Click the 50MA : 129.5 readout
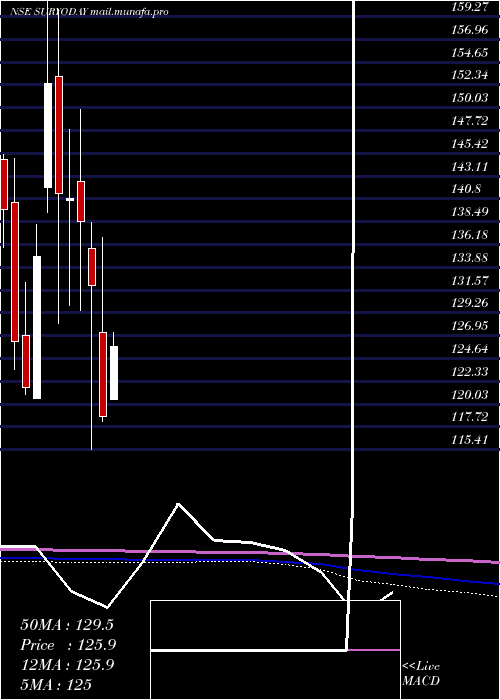 [x=66, y=625]
